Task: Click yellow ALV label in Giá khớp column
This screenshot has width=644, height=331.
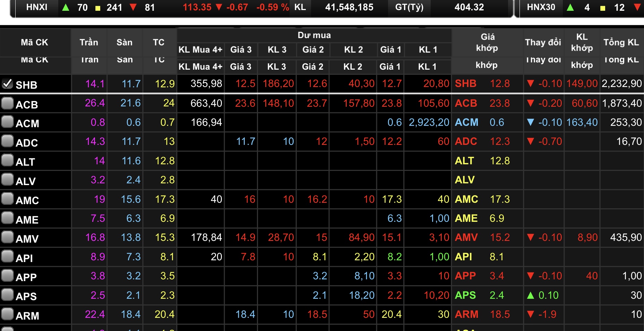Action: pyautogui.click(x=465, y=180)
